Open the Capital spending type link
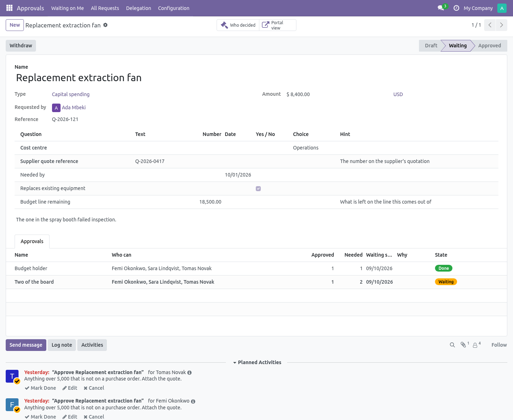513x420 pixels. (71, 94)
